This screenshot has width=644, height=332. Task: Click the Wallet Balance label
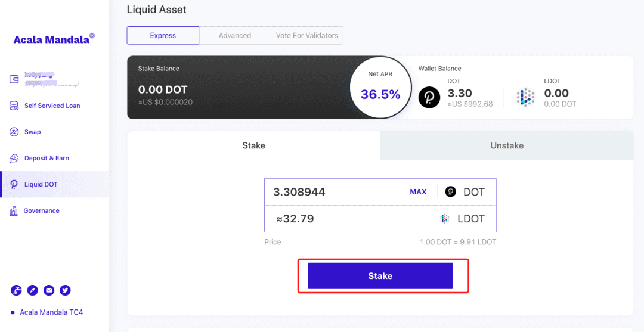[x=440, y=69]
